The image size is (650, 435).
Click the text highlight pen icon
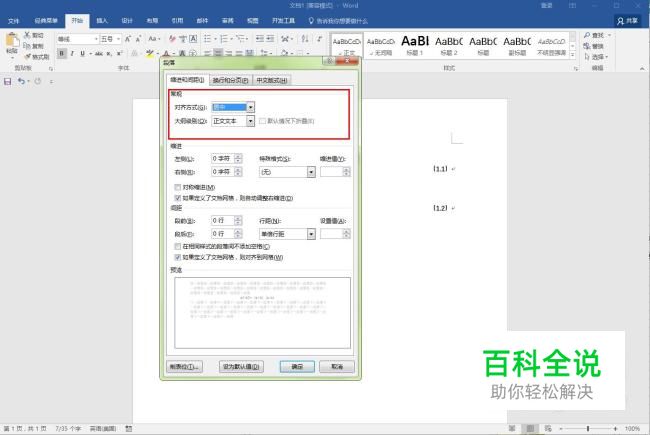coord(149,53)
